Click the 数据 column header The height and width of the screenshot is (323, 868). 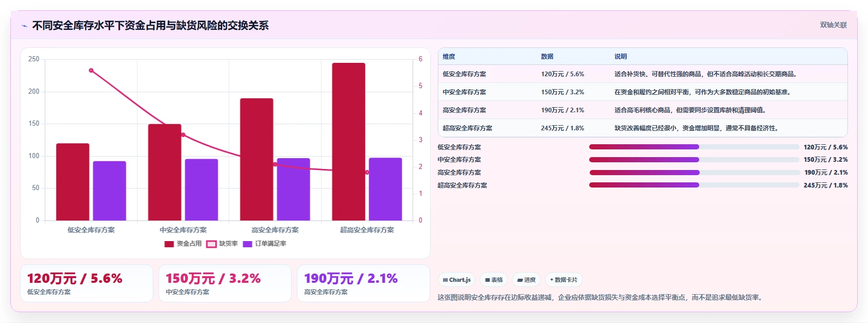547,57
